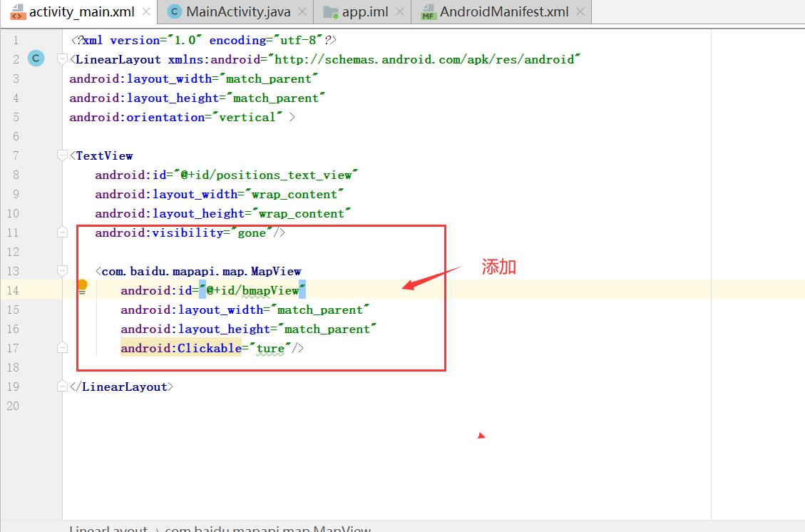
Task: Click the Java class icon of MainActivity.java tab
Action: point(175,12)
